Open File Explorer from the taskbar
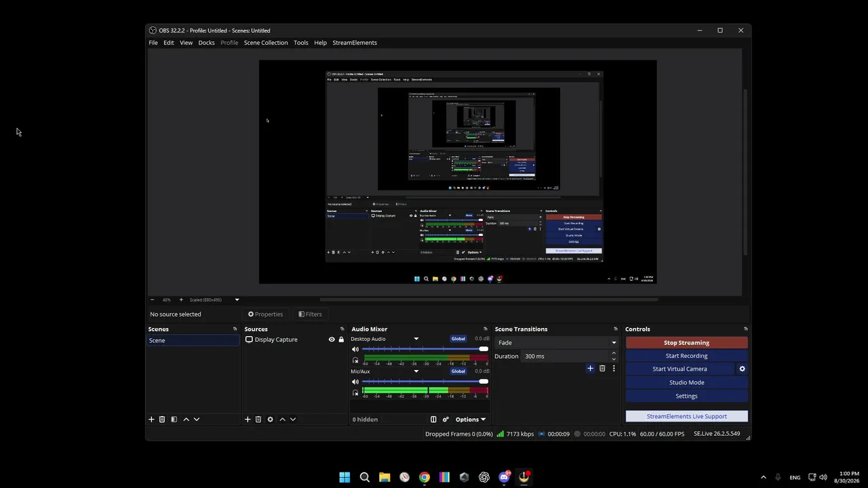 [x=384, y=477]
